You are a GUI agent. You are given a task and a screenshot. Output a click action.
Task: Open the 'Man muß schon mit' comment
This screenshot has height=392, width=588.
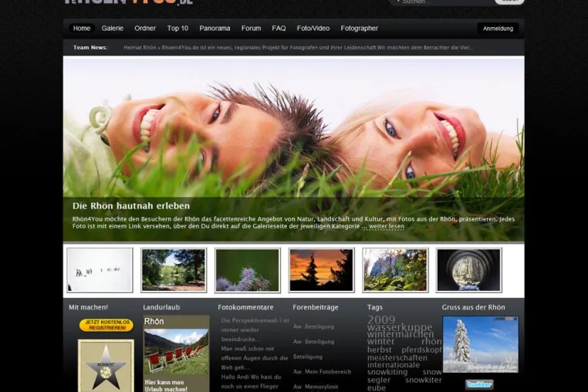tap(254, 358)
